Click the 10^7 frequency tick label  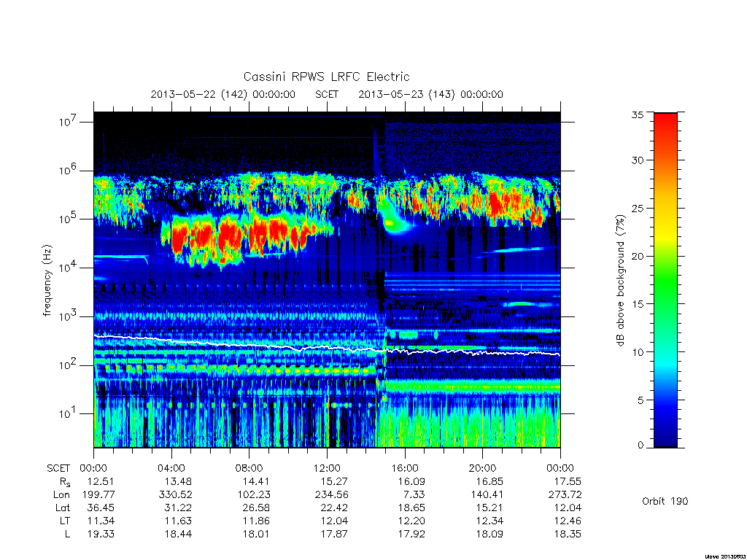click(x=68, y=122)
